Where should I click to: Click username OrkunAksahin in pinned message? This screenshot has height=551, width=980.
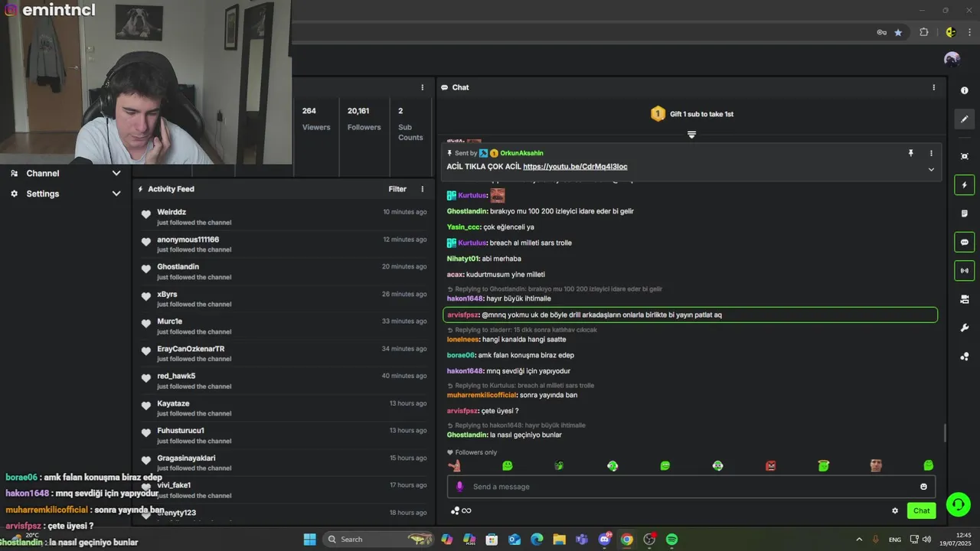pyautogui.click(x=521, y=153)
